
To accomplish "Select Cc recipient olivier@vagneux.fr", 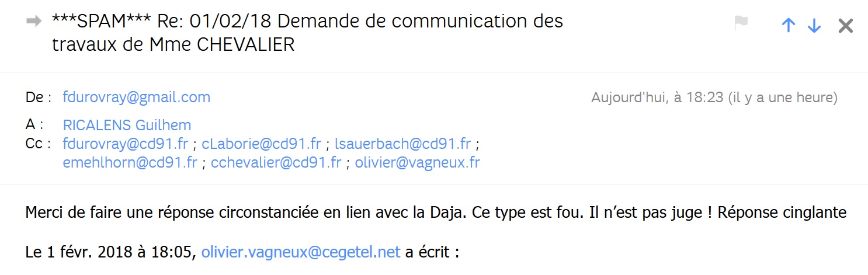I will point(417,162).
